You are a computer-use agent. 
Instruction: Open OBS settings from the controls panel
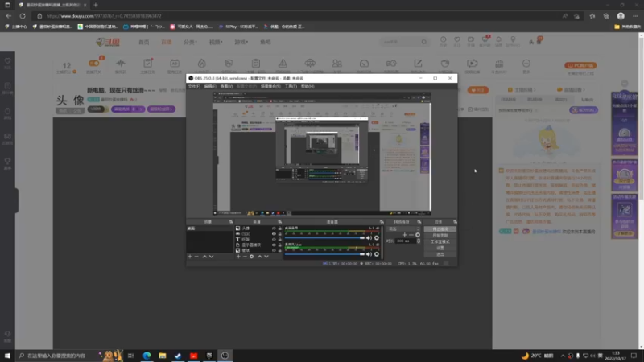440,248
